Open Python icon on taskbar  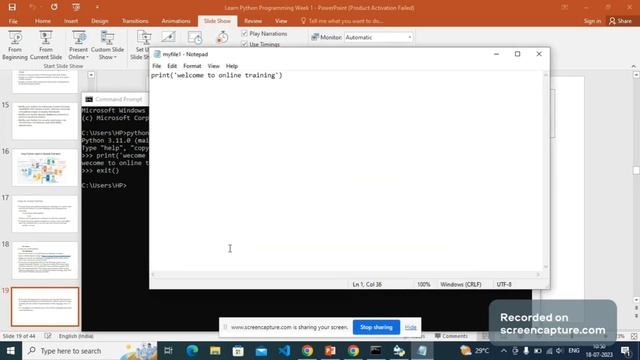(399, 351)
